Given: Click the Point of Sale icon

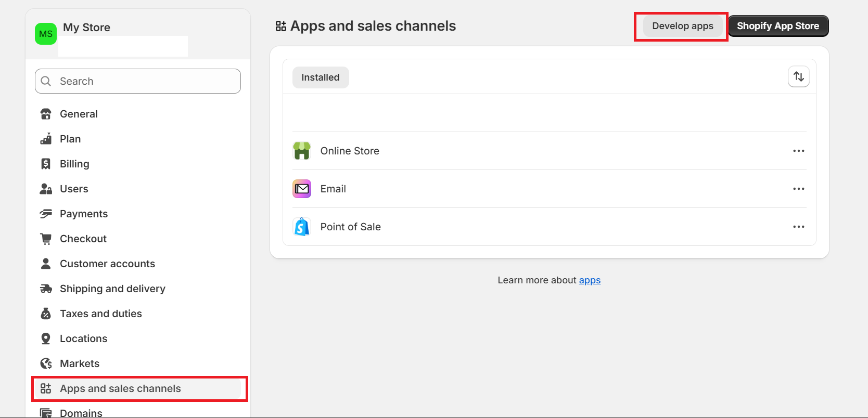Looking at the screenshot, I should coord(302,227).
